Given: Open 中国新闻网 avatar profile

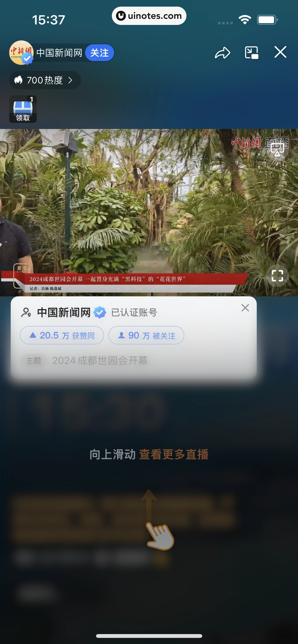Looking at the screenshot, I should tap(21, 53).
